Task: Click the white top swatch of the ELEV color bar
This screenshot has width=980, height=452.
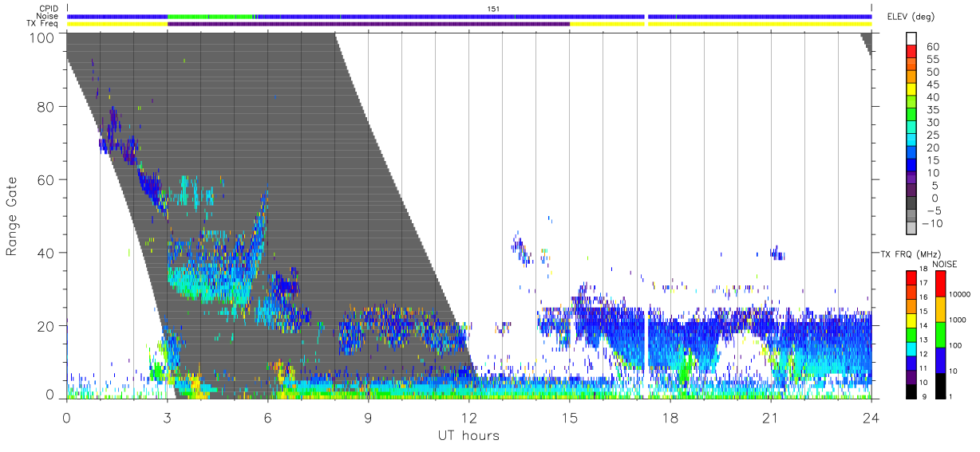Action: coord(911,39)
